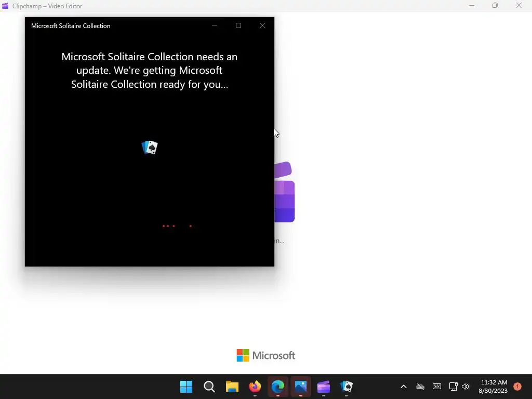The height and width of the screenshot is (399, 532).
Task: Minimize the Clipchamp window
Action: tap(472, 6)
